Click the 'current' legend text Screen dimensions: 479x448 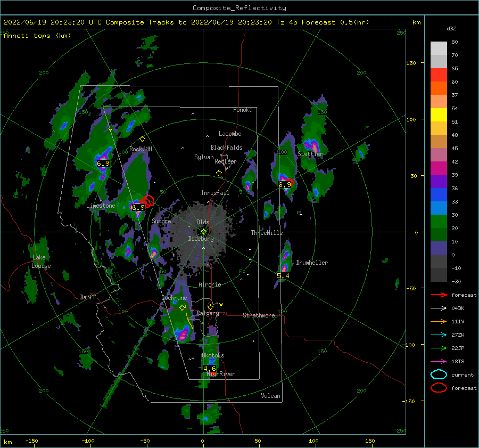tap(463, 374)
